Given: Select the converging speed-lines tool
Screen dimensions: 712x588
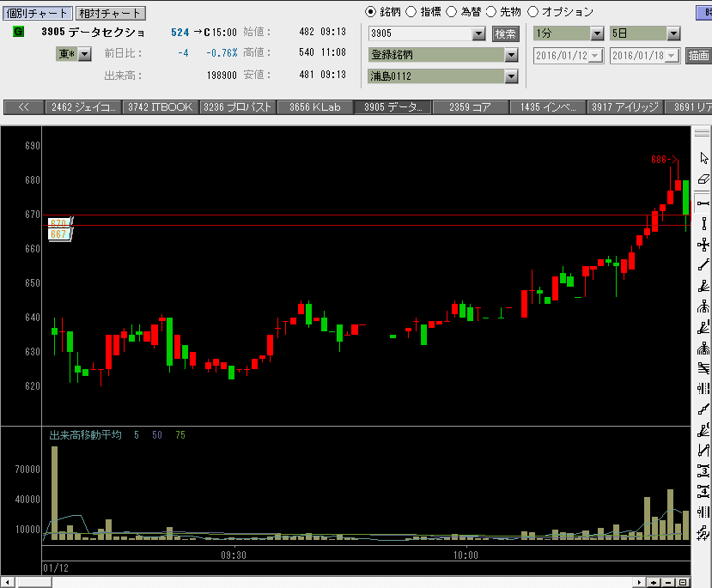Looking at the screenshot, I should pos(703,367).
